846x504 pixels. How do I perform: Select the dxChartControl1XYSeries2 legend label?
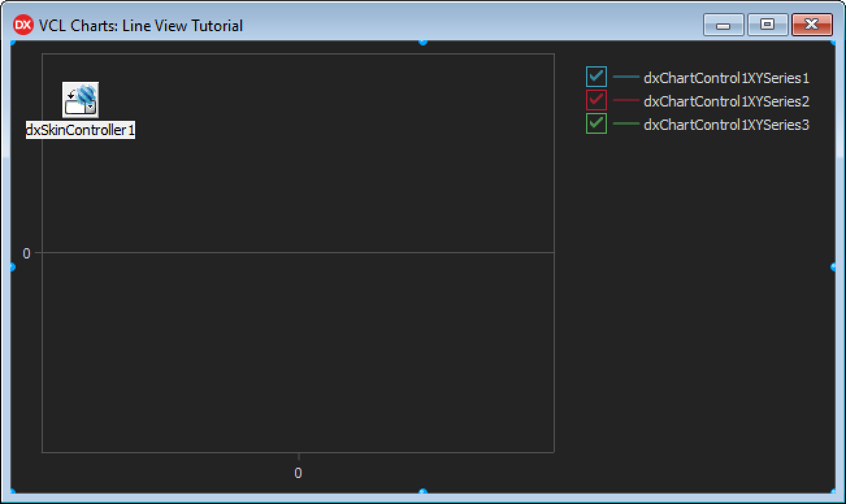[x=726, y=101]
